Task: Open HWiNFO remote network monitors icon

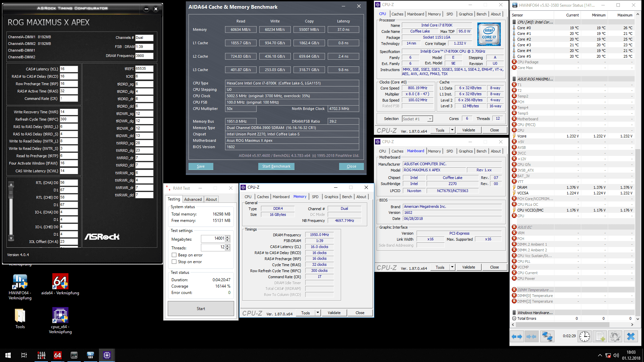Action: pyautogui.click(x=547, y=336)
